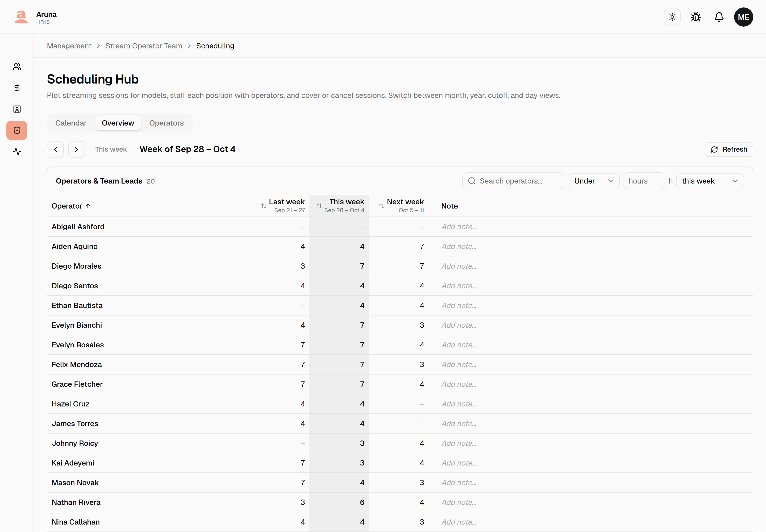The image size is (766, 532).
Task: Sort by the Last week column
Action: (283, 206)
